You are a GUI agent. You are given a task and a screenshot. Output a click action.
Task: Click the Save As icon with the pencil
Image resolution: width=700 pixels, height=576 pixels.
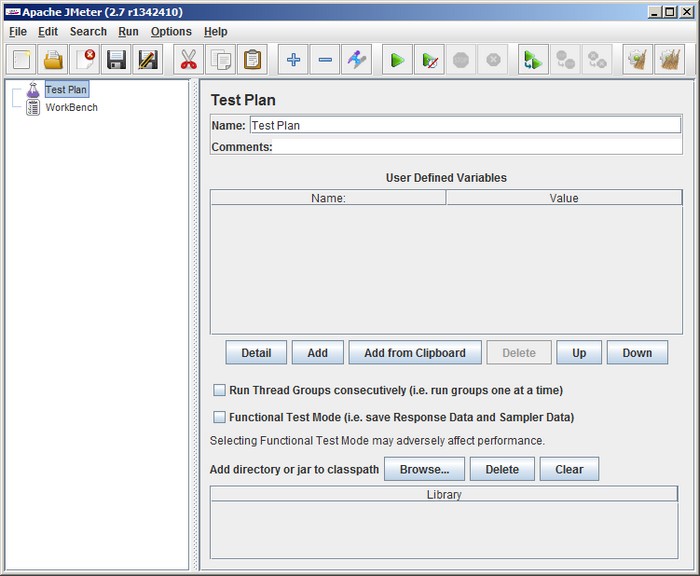coord(148,59)
